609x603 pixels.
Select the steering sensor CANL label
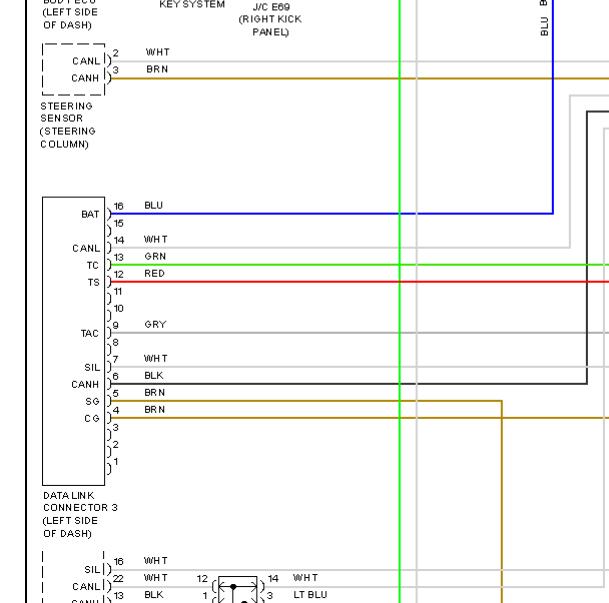click(x=86, y=61)
